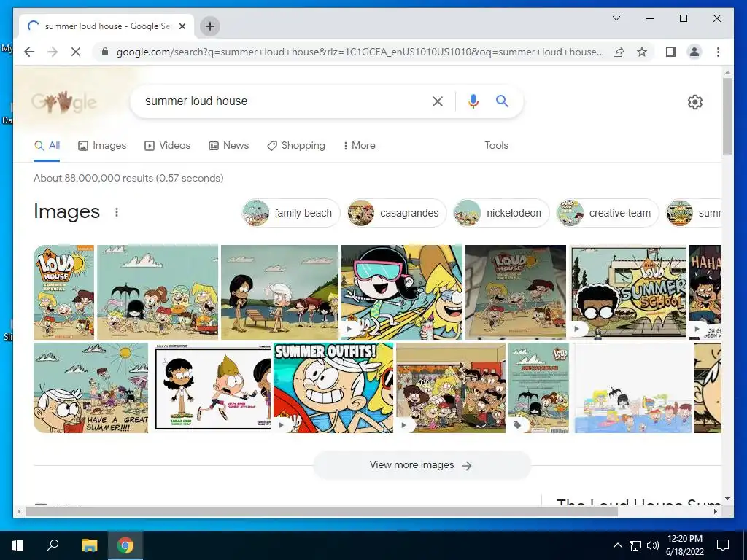The image size is (747, 560).
Task: Select the All results tab
Action: click(x=47, y=145)
